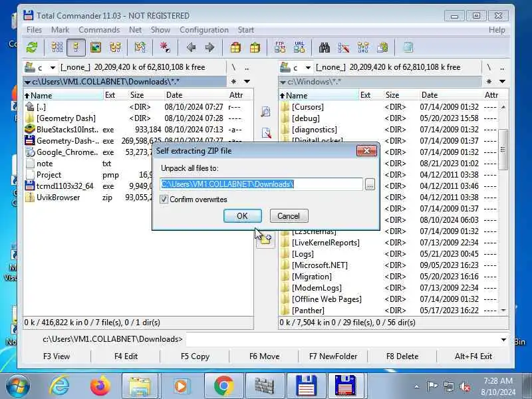The image size is (532, 399).
Task: Click the new folder icon between panels
Action: [x=265, y=239]
